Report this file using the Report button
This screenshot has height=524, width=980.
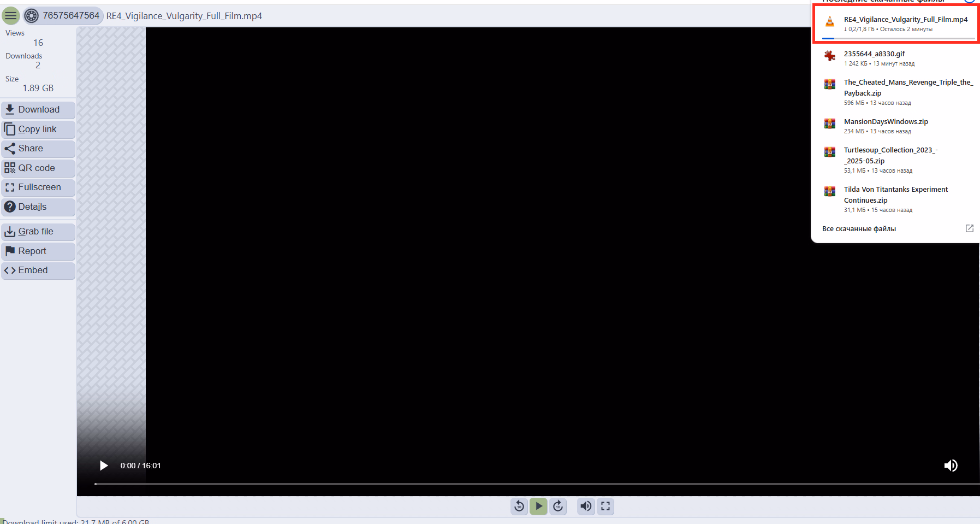(38, 251)
